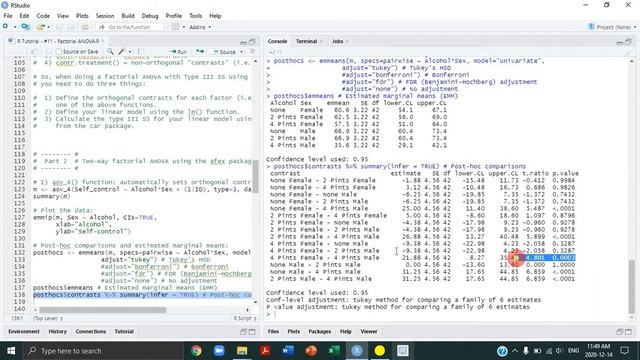Select the Factorial ANOVA.R editor tab
640x360 pixels.
[x=58, y=41]
